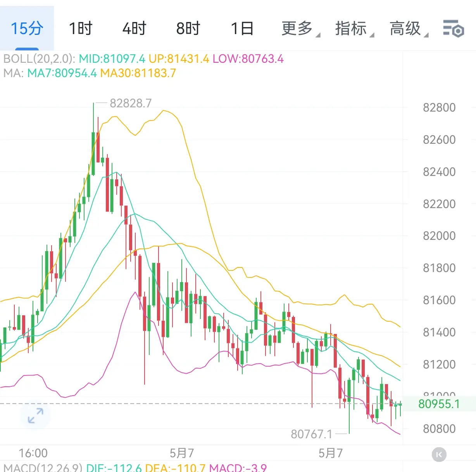Image resolution: width=476 pixels, height=472 pixels.
Task: Tap the DEA:-110.7 value
Action: [175, 467]
